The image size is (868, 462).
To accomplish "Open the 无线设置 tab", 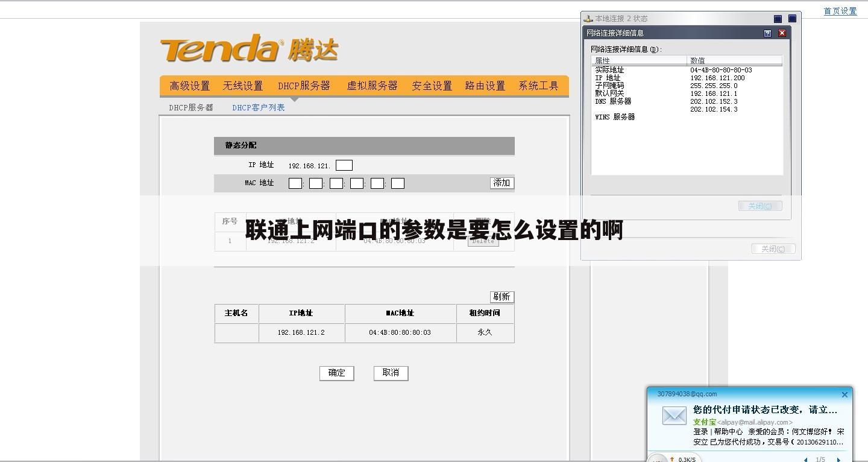I will (243, 86).
